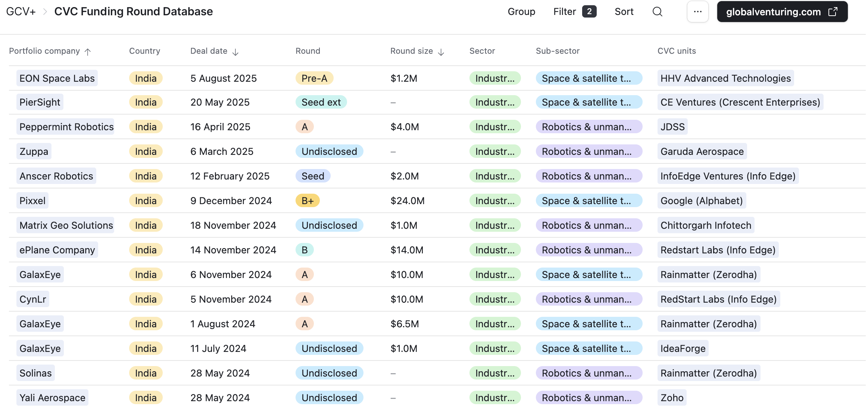Open the Group menu
The width and height of the screenshot is (868, 409).
click(x=521, y=12)
